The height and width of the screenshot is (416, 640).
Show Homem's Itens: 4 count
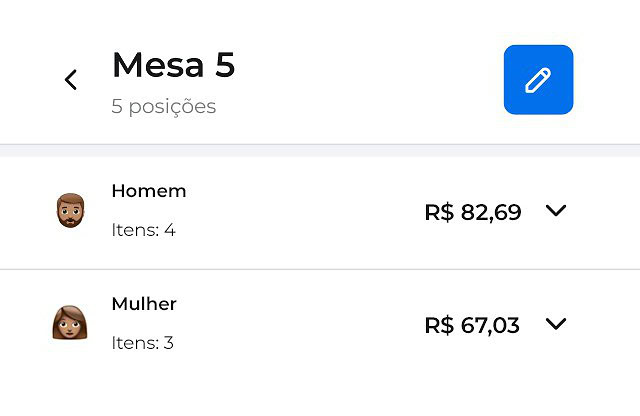(143, 230)
